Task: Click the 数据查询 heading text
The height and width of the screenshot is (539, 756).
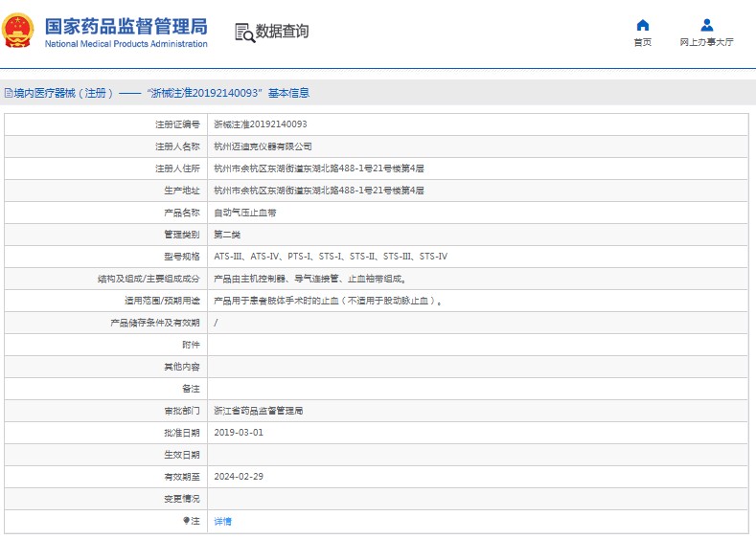Action: pos(282,32)
